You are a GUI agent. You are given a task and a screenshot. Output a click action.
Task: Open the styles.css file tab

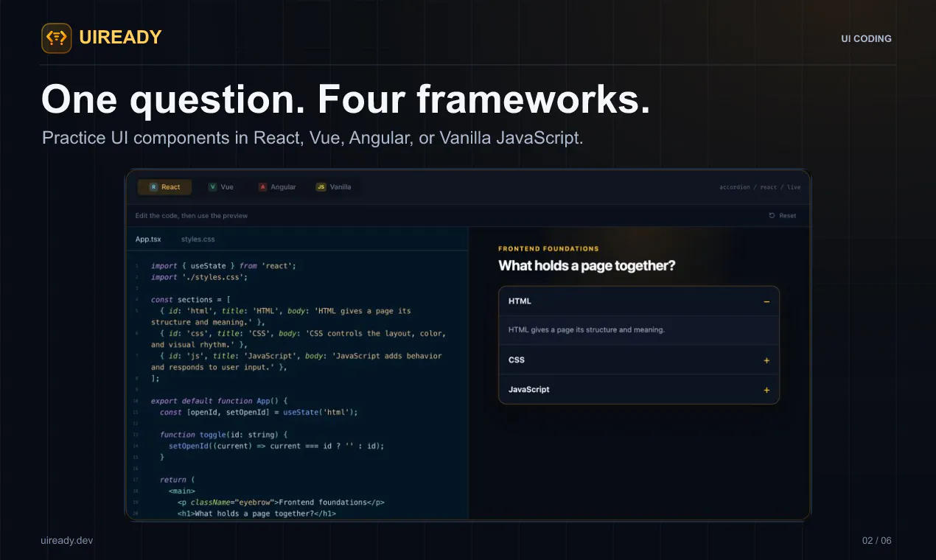point(198,239)
